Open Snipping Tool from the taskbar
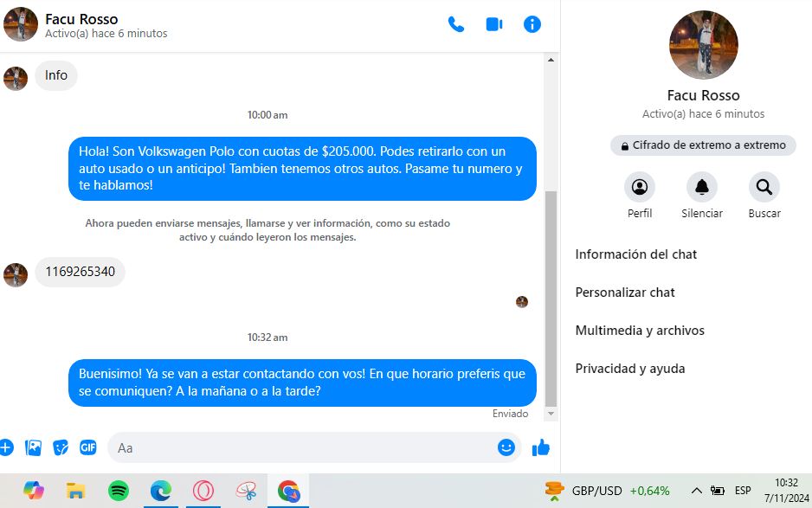The image size is (812, 508). point(246,491)
